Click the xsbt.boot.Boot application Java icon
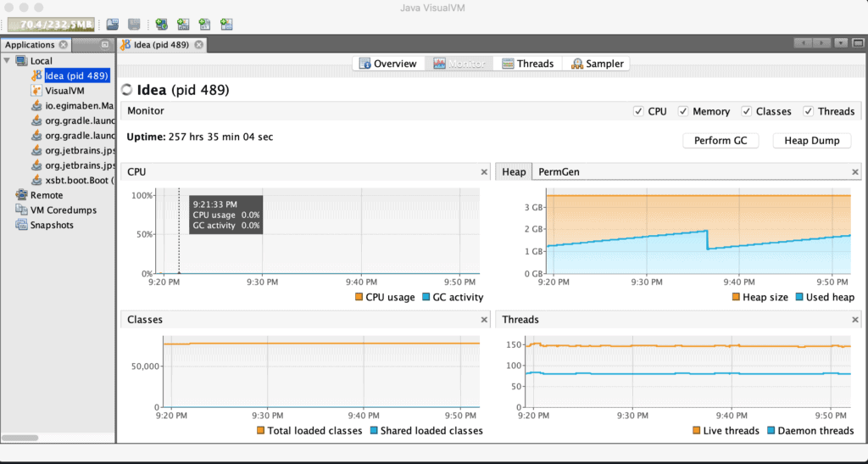 [36, 180]
